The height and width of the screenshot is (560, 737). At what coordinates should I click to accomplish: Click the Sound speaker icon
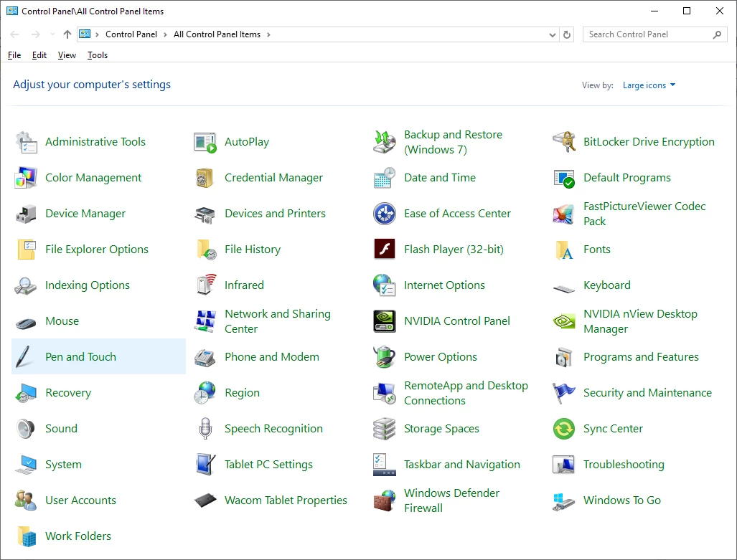tap(26, 429)
